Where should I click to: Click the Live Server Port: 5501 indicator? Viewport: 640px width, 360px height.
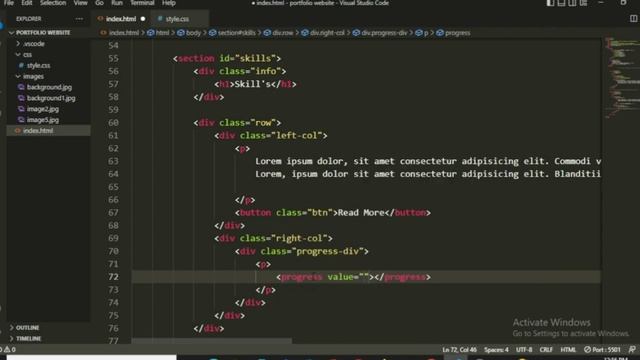[602, 350]
